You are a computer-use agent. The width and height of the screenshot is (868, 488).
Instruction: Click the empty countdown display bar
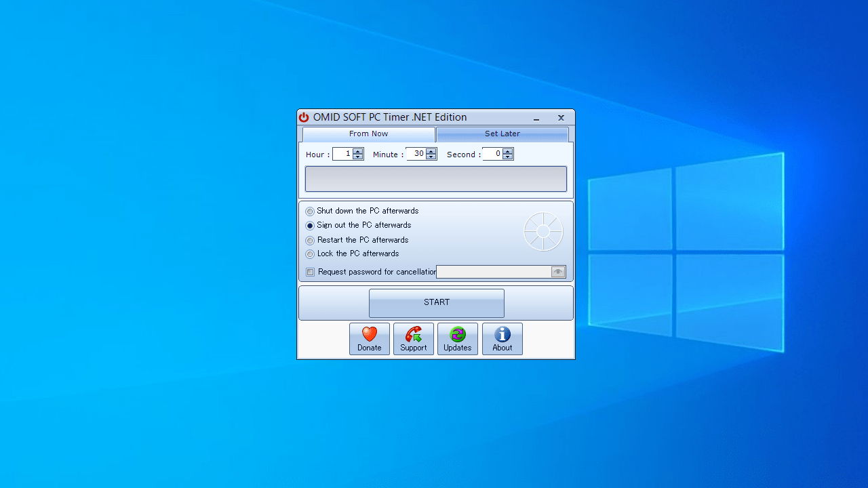[x=436, y=179]
